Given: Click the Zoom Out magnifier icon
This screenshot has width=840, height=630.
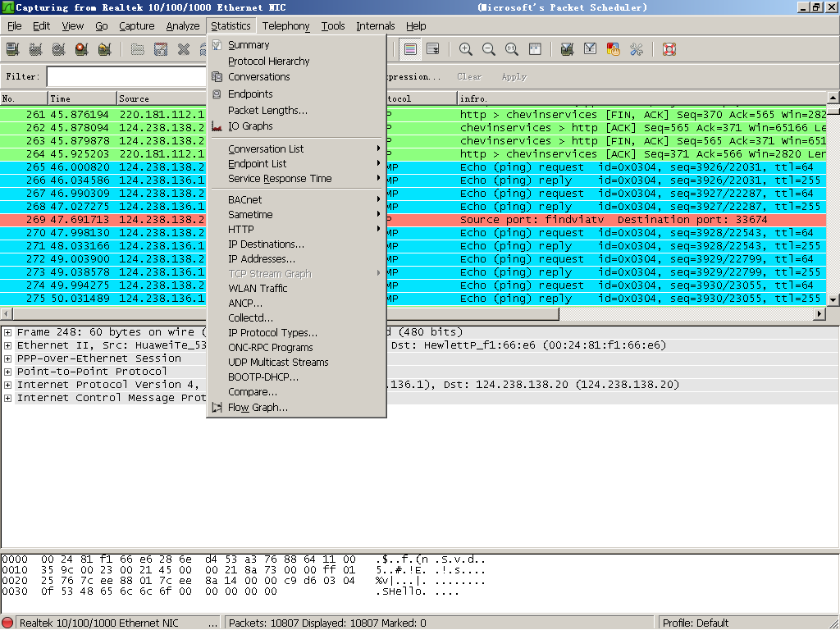Looking at the screenshot, I should (489, 49).
